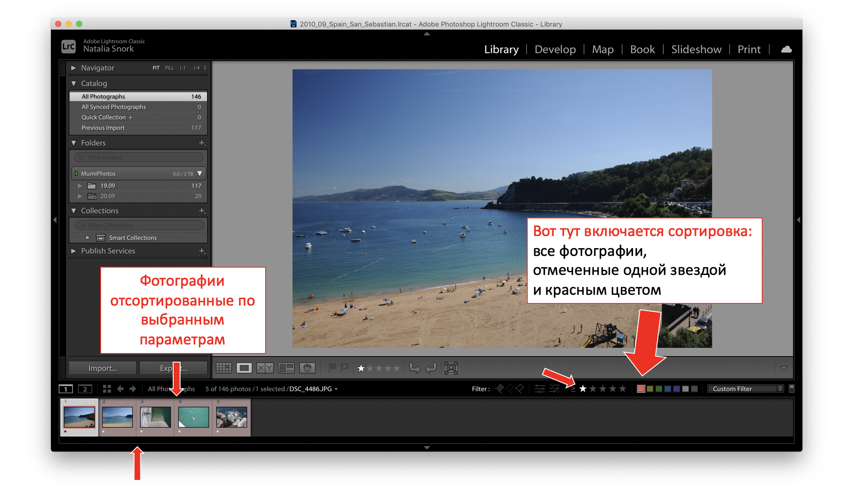Viewport: 868px width, 486px height.
Task: Select the fifth filmstrip thumbnail
Action: (x=231, y=417)
